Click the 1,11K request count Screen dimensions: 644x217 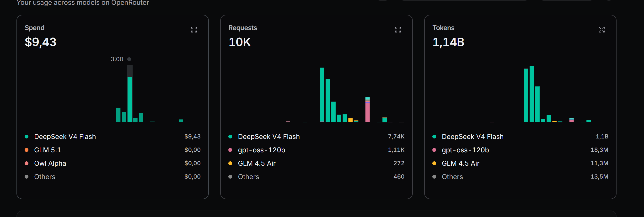pos(396,150)
